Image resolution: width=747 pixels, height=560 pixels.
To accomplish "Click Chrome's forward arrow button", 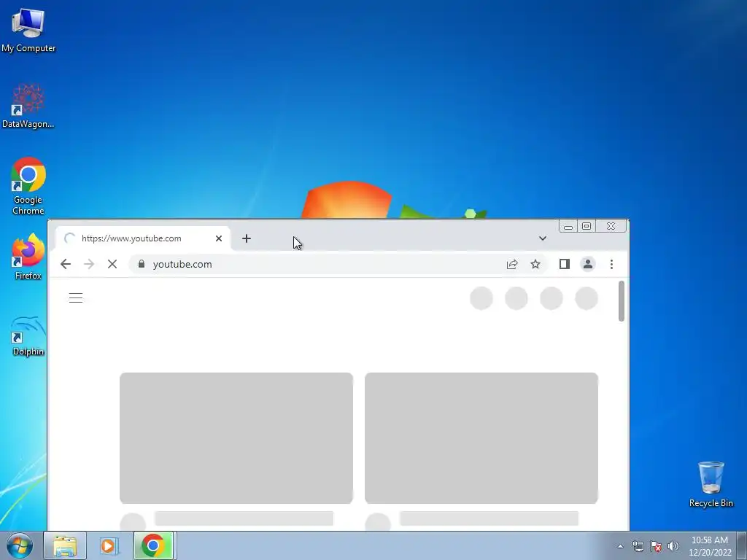I will [89, 264].
